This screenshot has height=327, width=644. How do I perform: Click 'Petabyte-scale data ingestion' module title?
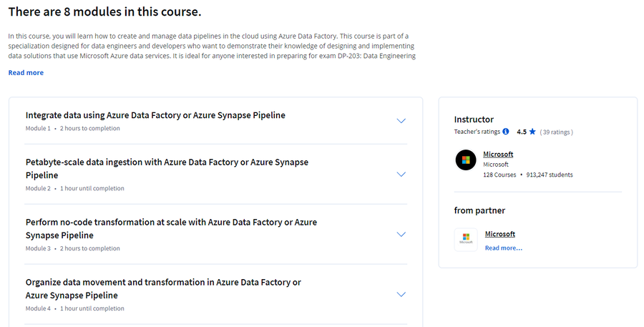click(167, 168)
